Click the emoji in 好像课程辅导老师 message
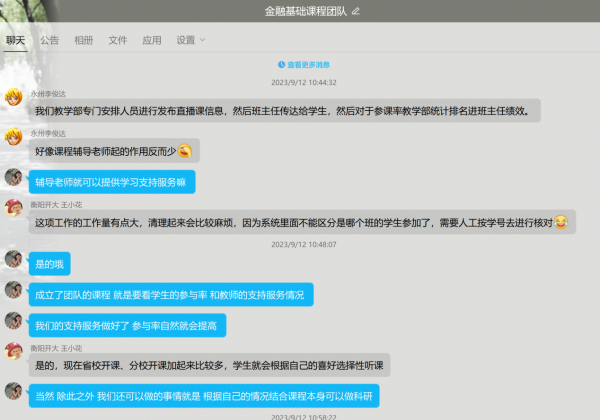The image size is (600, 420). coord(185,151)
